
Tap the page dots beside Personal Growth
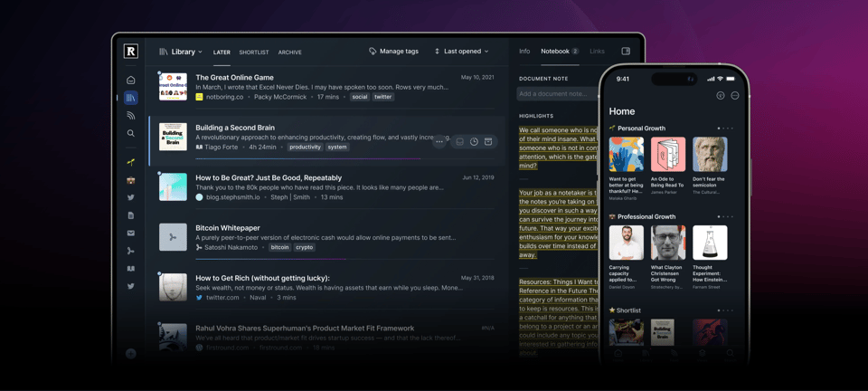pyautogui.click(x=725, y=128)
